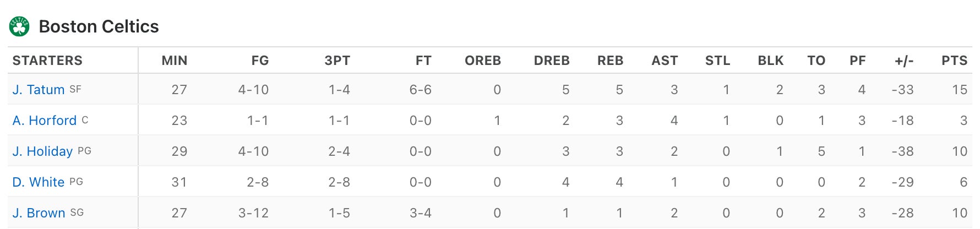
Task: Open the Boston Celtics team heading
Action: [99, 26]
